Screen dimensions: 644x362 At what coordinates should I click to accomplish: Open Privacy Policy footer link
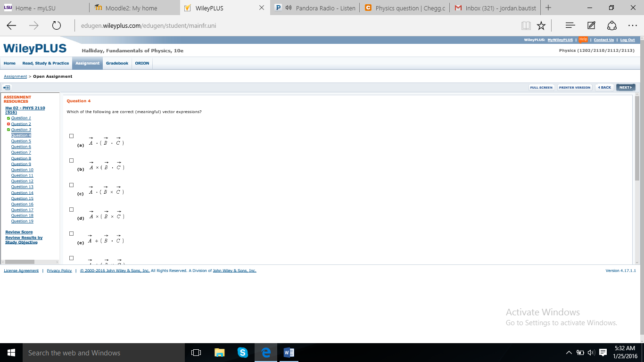click(x=59, y=271)
